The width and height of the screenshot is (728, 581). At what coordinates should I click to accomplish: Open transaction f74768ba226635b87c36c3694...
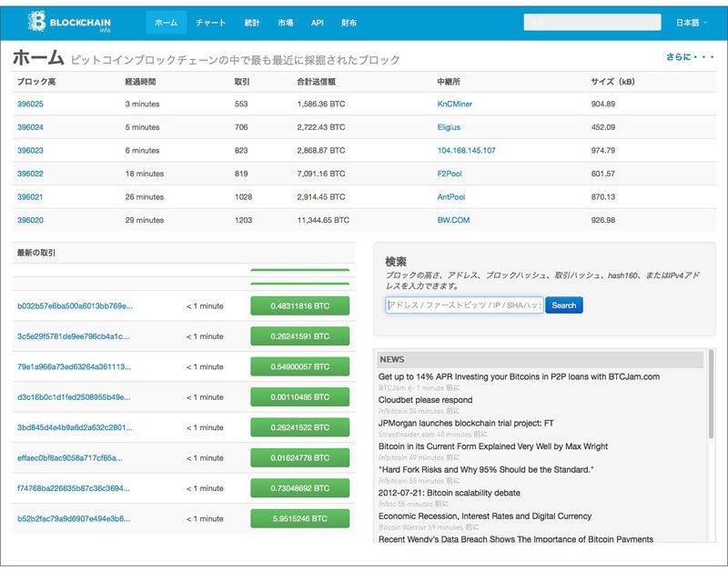pyautogui.click(x=74, y=488)
